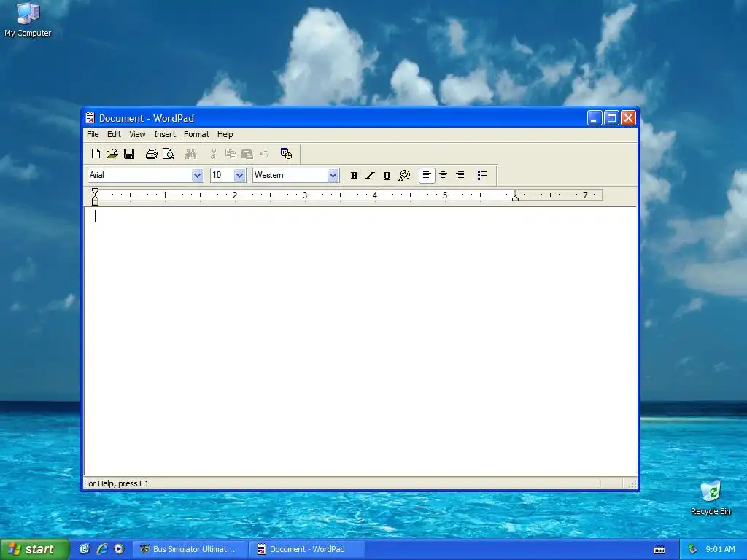Click the 9:01 AM clock
The width and height of the screenshot is (747, 560).
pos(720,549)
